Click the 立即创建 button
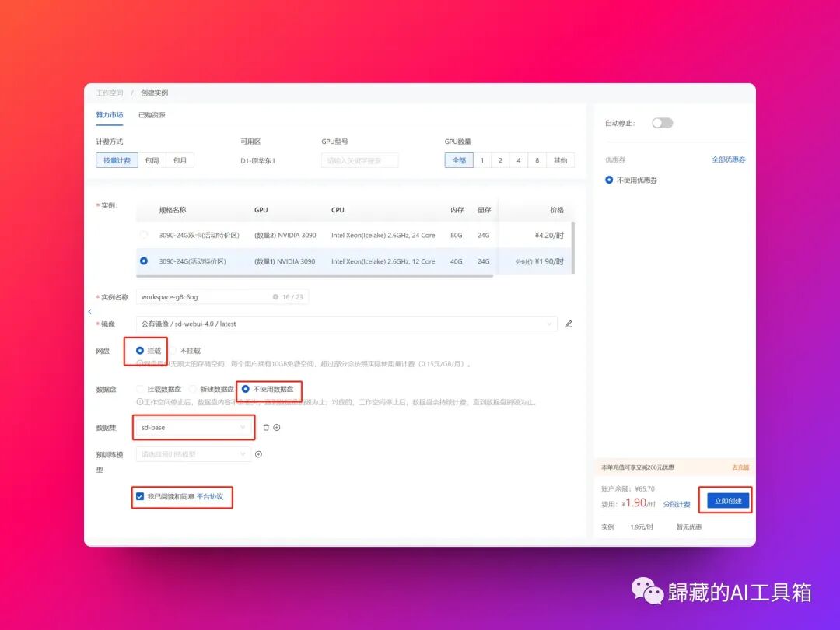Viewport: 840px width, 630px height. point(728,501)
